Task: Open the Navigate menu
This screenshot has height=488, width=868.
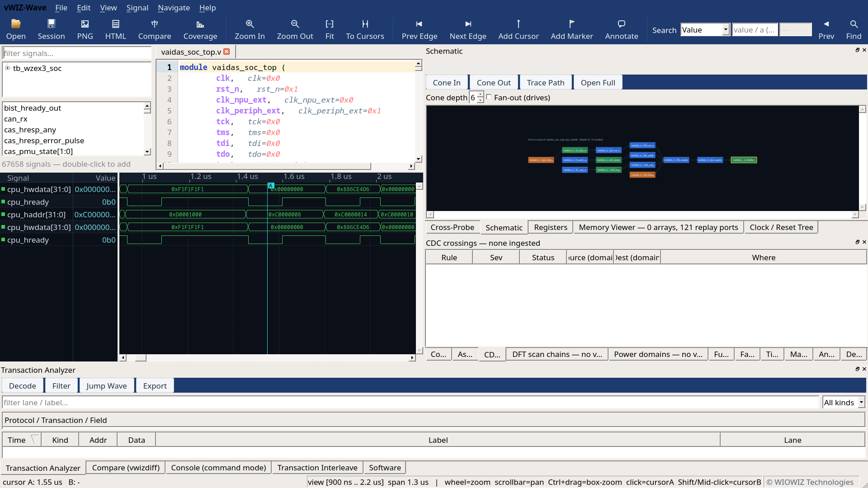Action: pyautogui.click(x=174, y=8)
